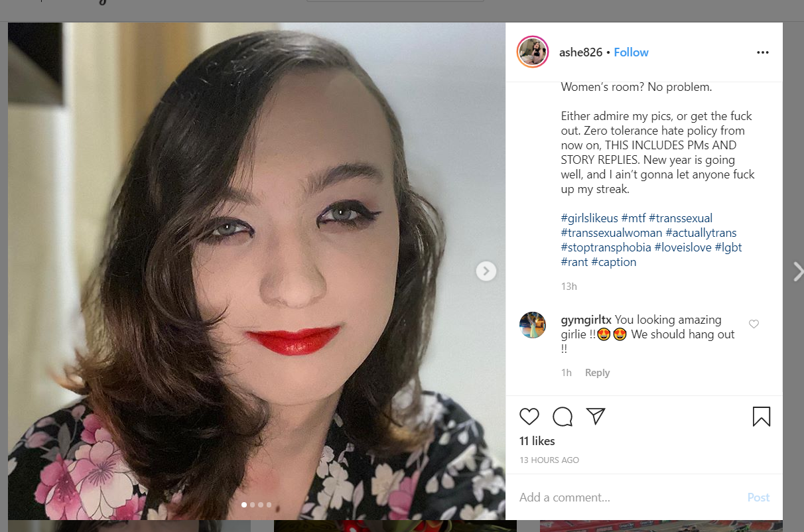This screenshot has height=532, width=804.
Task: Save post with the bookmark icon
Action: coord(762,417)
